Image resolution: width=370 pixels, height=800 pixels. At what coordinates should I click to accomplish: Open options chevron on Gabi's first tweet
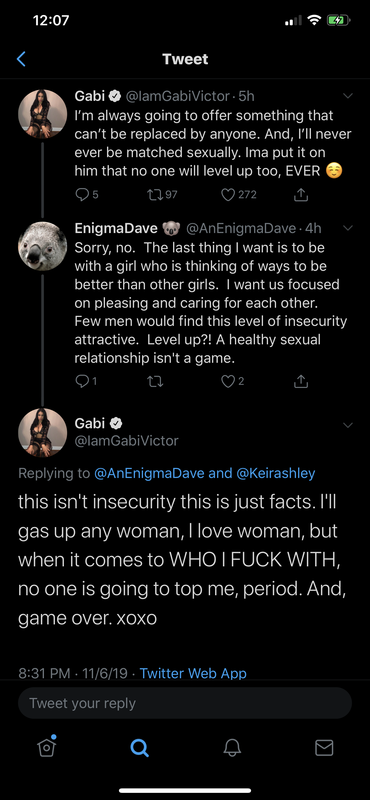click(348, 96)
